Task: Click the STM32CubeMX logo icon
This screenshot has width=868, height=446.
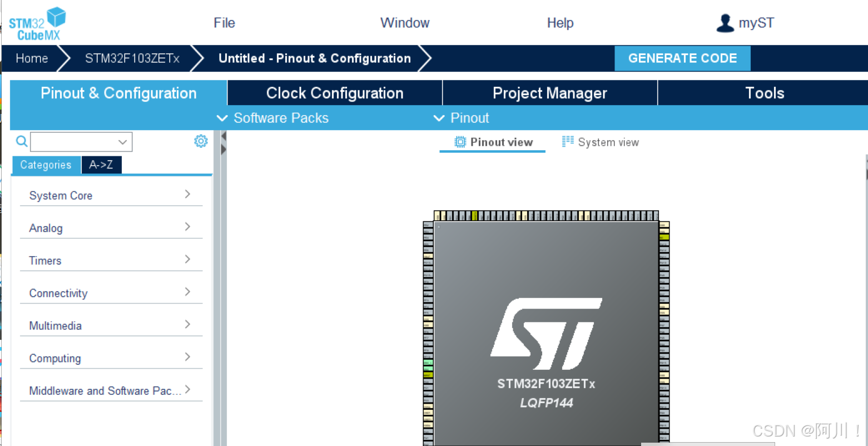Action: pos(37,24)
